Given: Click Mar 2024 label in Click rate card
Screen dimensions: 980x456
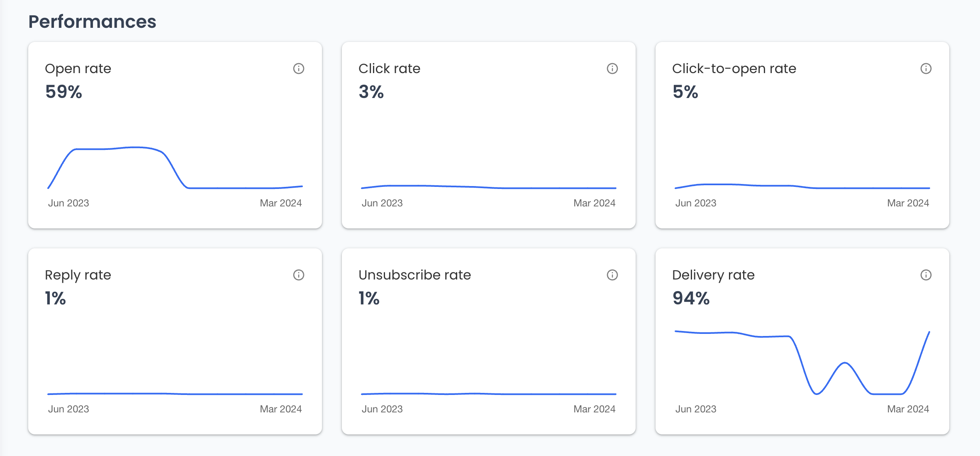Looking at the screenshot, I should point(595,203).
